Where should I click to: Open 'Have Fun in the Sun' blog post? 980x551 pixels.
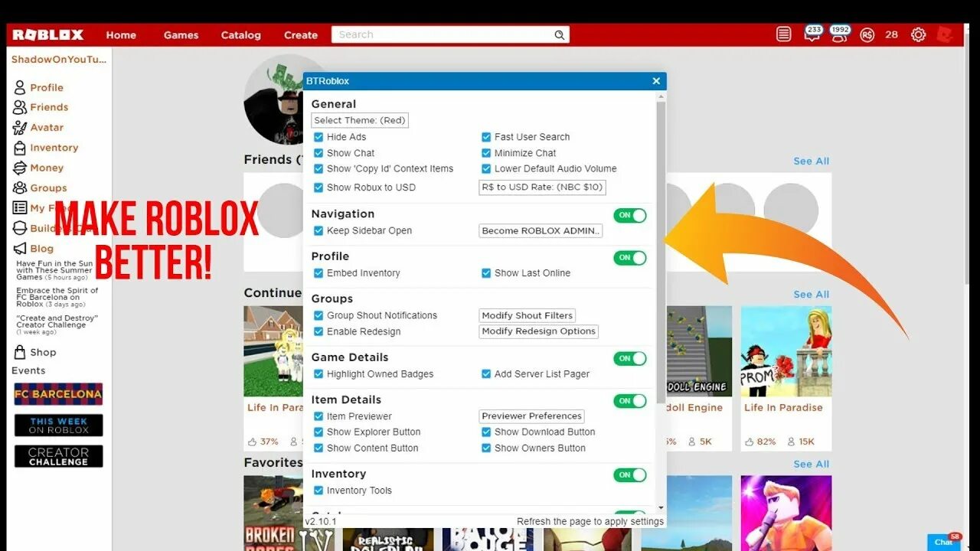pos(55,270)
